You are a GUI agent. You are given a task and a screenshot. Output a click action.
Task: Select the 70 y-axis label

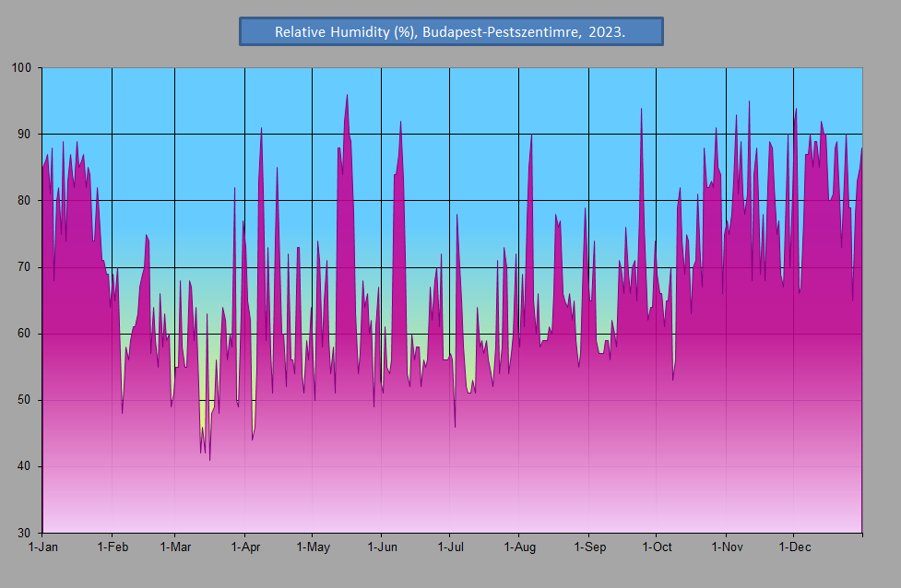click(24, 266)
